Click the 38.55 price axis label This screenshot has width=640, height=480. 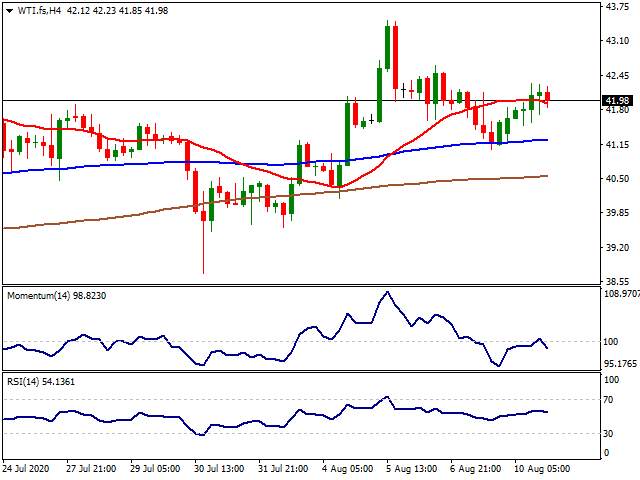(x=617, y=282)
